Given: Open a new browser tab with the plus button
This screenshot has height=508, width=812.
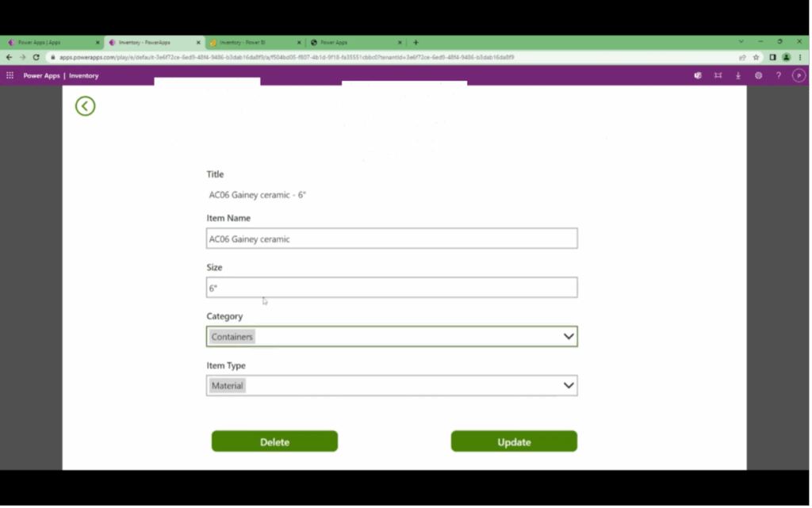Looking at the screenshot, I should [416, 42].
